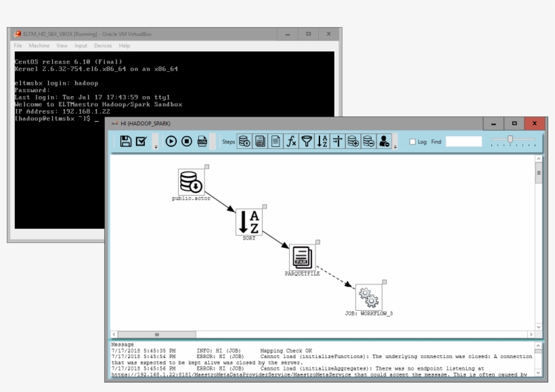Click the SORT node corner handle
The width and height of the screenshot is (555, 392).
coord(265,206)
